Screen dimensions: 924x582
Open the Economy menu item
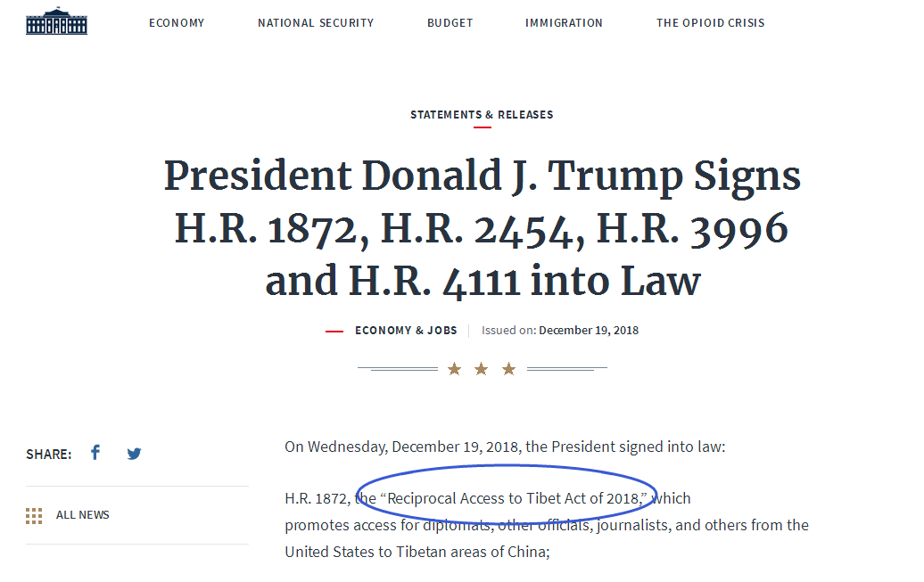coord(177,23)
